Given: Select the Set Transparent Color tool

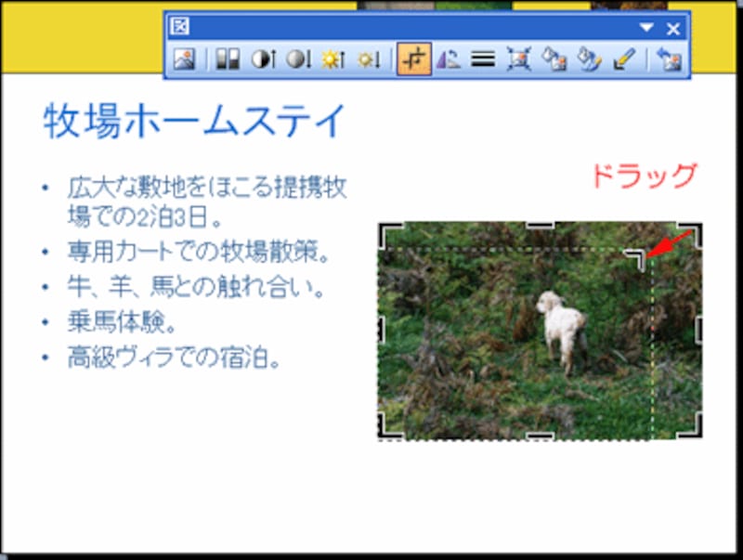Looking at the screenshot, I should point(625,59).
